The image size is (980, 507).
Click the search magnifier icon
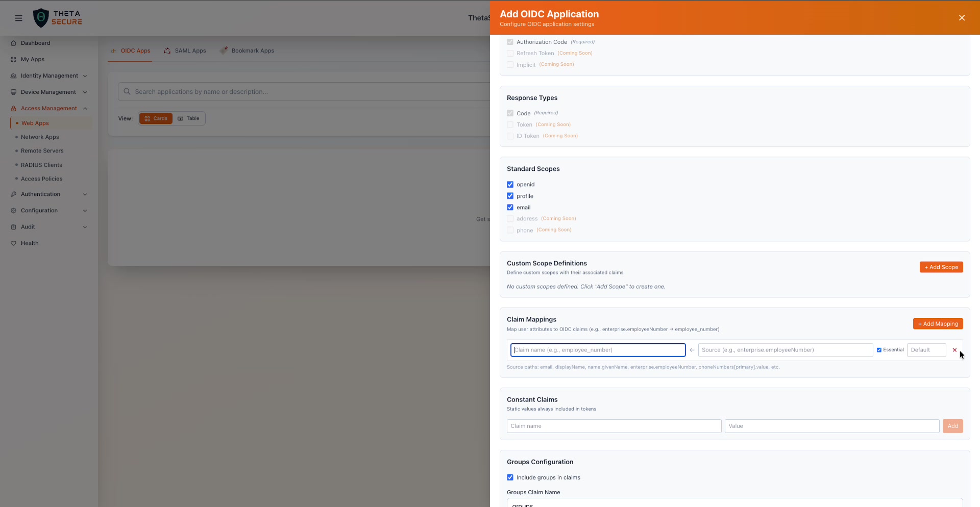127,91
